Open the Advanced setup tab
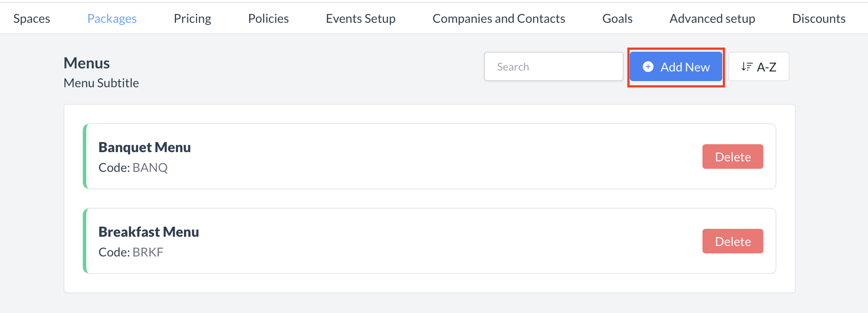The image size is (868, 313). [x=712, y=18]
